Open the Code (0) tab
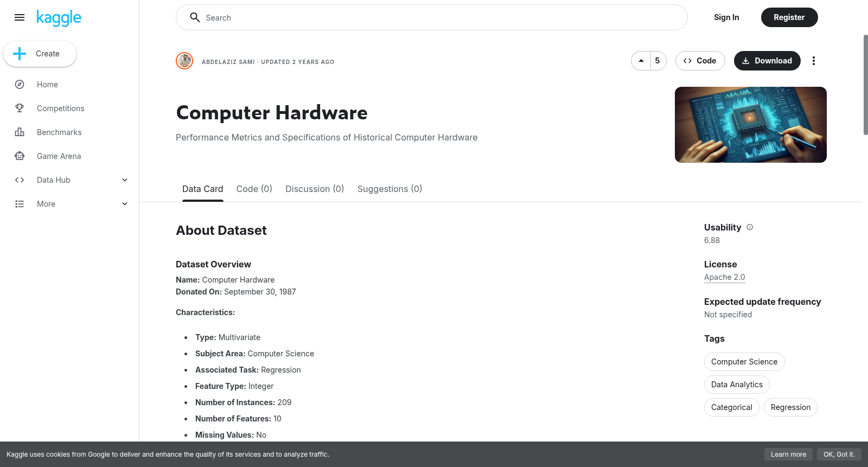Viewport: 868px width, 467px height. pos(254,189)
